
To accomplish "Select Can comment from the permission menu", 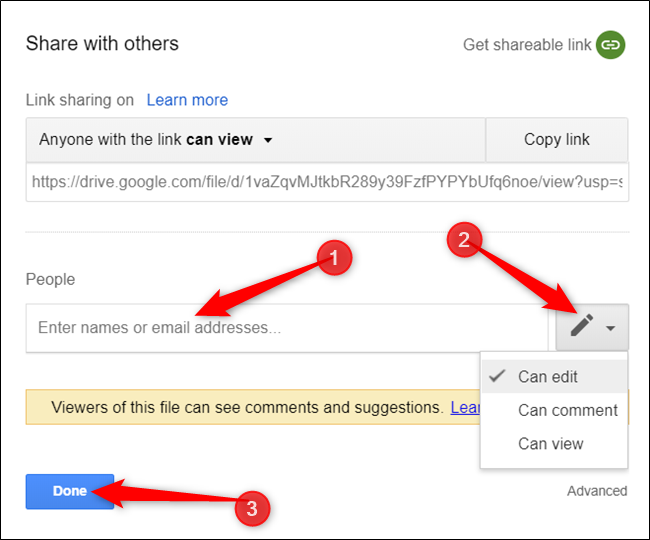I will (567, 410).
